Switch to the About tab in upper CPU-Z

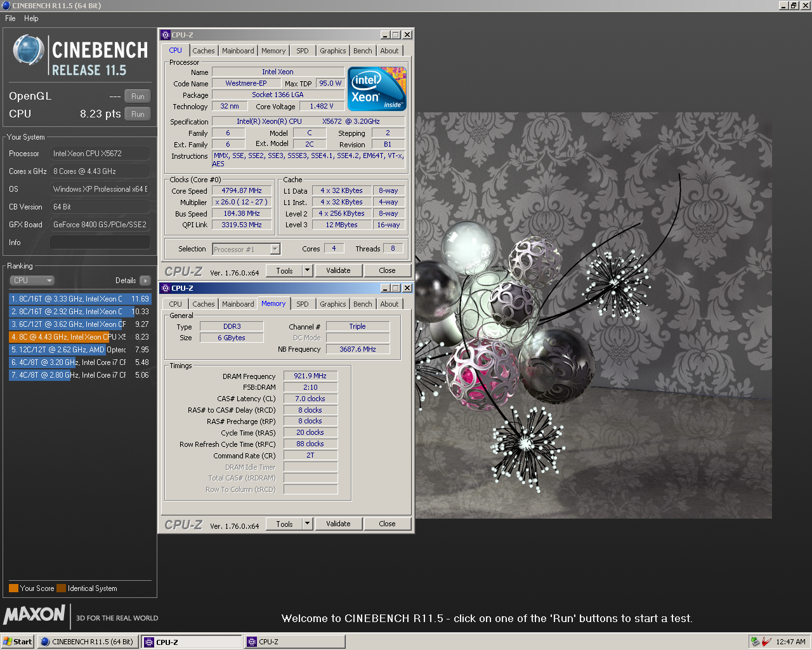(390, 51)
